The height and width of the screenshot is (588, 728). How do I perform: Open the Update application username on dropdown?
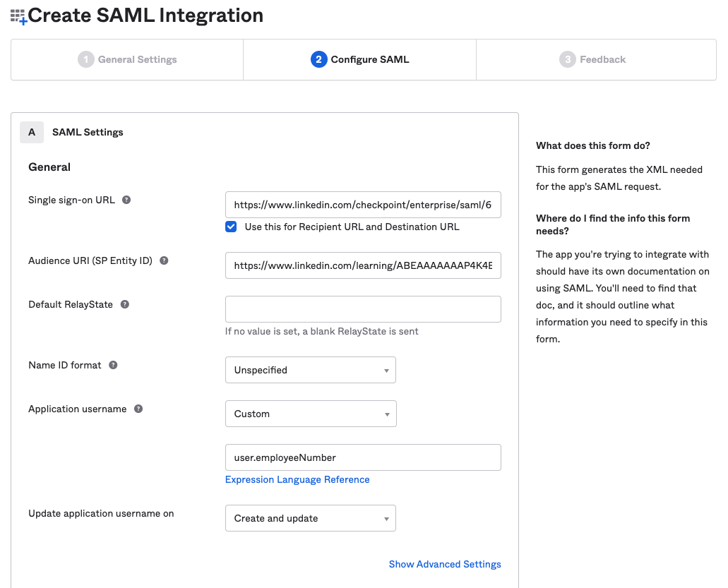pos(310,517)
